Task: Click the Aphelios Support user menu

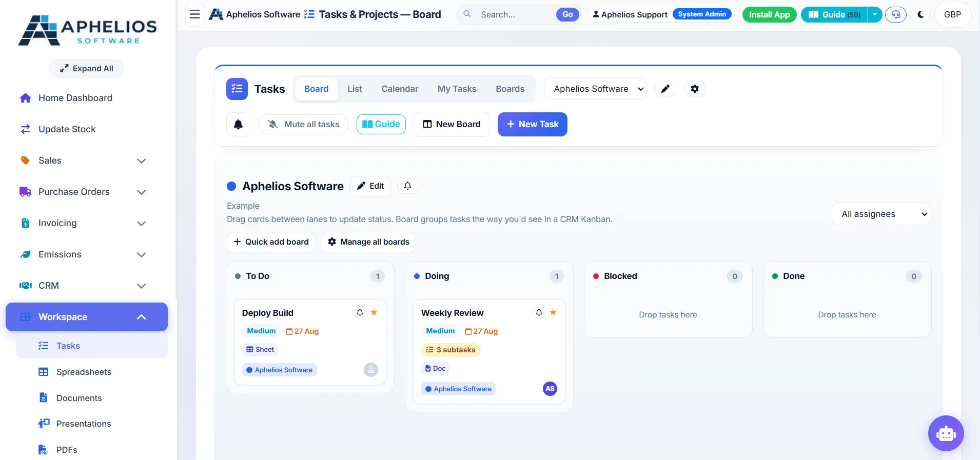Action: [x=661, y=14]
